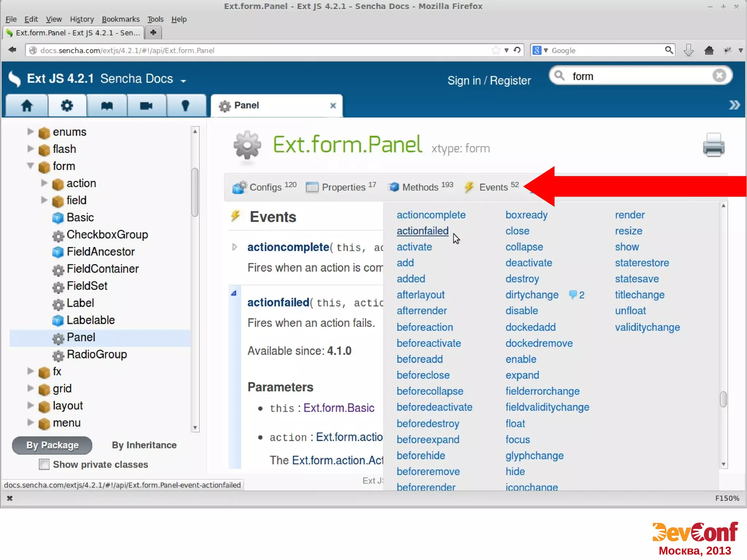The image size is (747, 560).
Task: Open the videos camera icon tab
Action: point(146,106)
